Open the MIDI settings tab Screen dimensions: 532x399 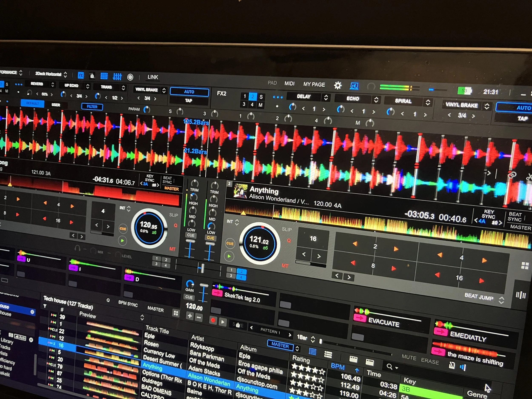[289, 83]
